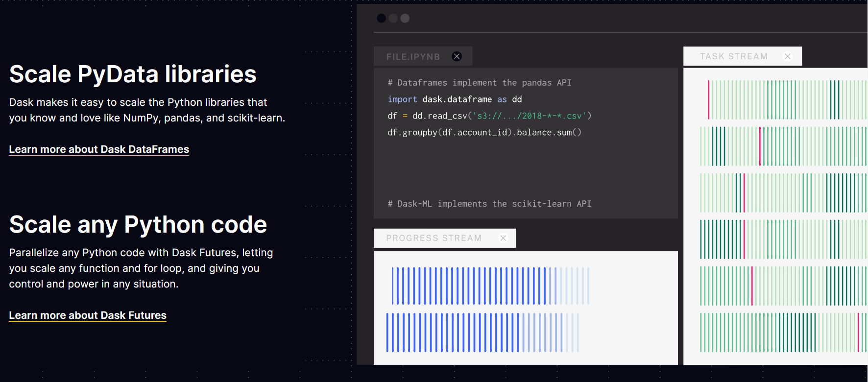
Task: Click the black first dot in the mock window bar
Action: pyautogui.click(x=381, y=18)
